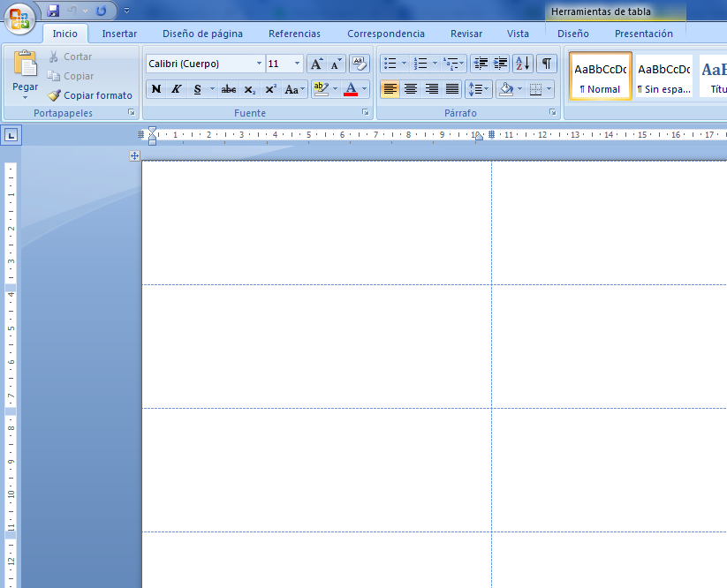Switch to the Revisar tab

(466, 34)
